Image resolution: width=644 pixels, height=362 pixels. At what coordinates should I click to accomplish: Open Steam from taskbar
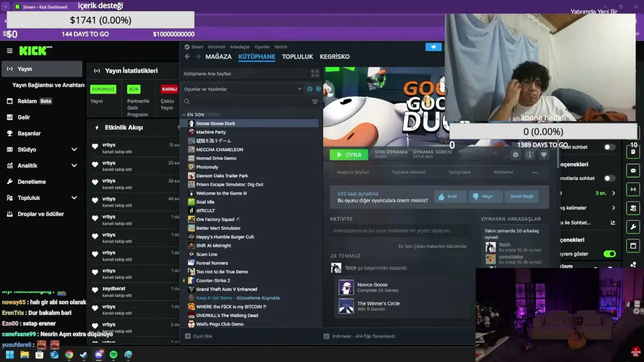(x=84, y=355)
